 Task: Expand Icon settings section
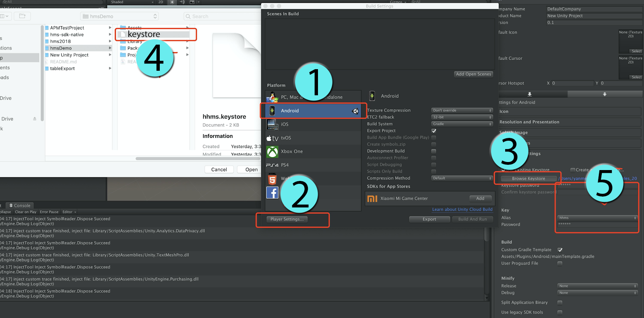coord(570,111)
